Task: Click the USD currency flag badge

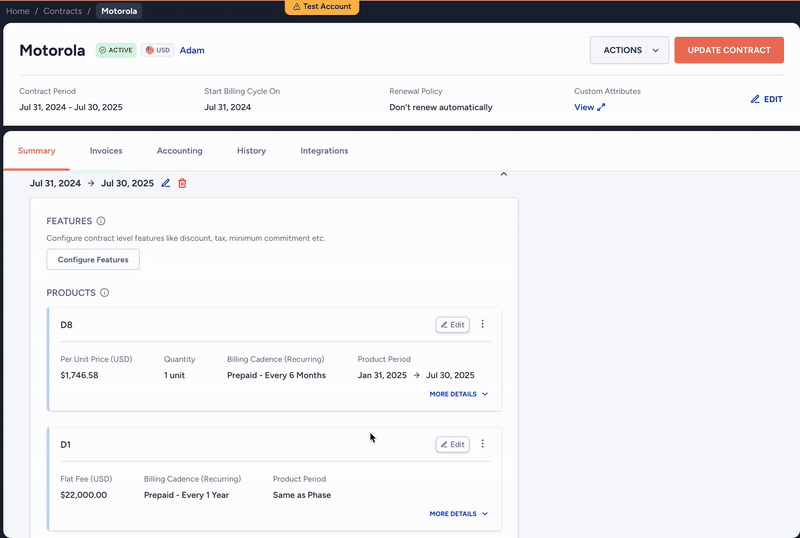Action: (158, 50)
